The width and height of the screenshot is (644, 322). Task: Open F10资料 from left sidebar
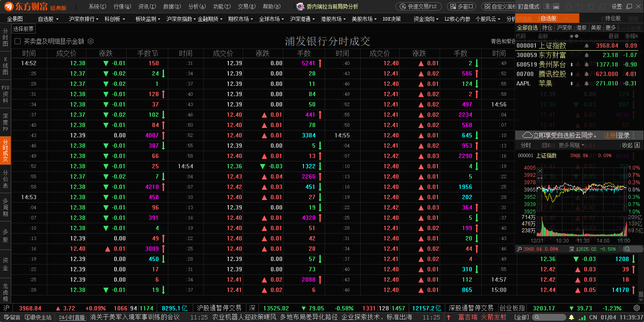click(x=6, y=94)
